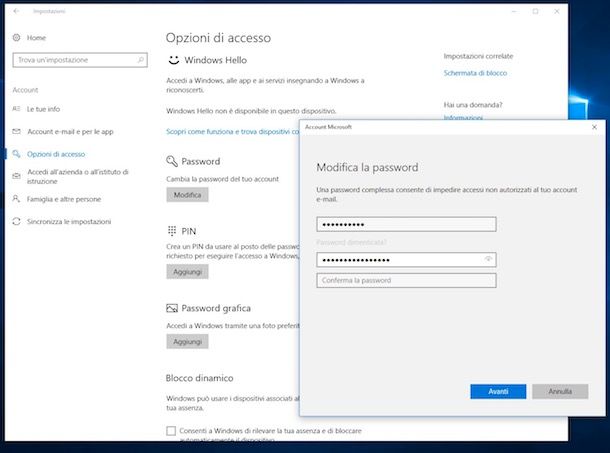
Task: Minimize the Impostazioni window
Action: (x=514, y=11)
